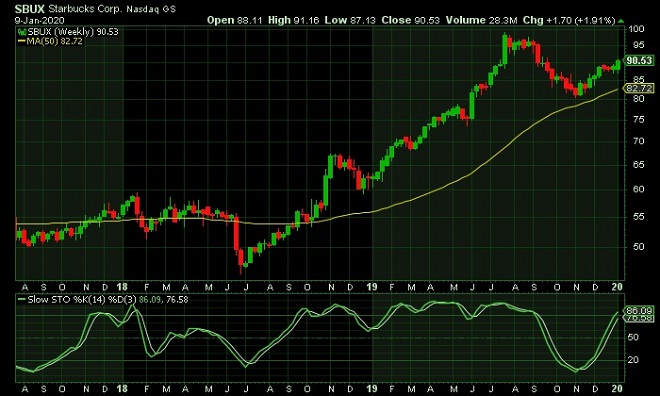The image size is (660, 396).
Task: Click the green up-arrow change indicator
Action: coord(621,21)
